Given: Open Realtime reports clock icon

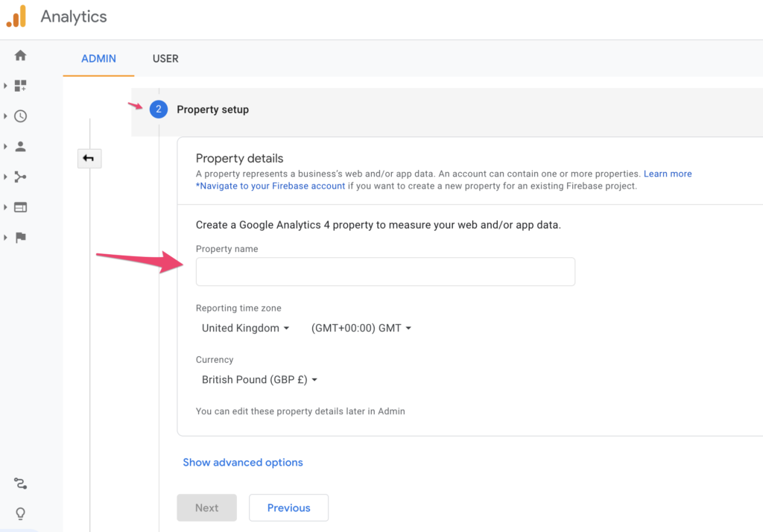Looking at the screenshot, I should (20, 115).
